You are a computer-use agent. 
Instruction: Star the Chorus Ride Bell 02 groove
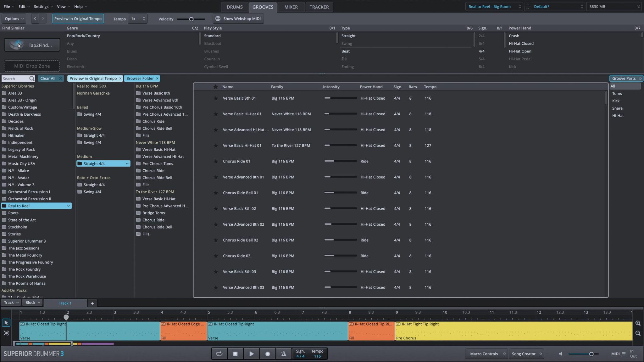coord(216,240)
